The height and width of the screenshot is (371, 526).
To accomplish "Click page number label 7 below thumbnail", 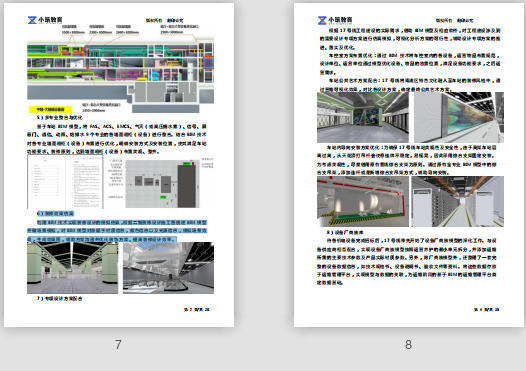I will coord(118,344).
